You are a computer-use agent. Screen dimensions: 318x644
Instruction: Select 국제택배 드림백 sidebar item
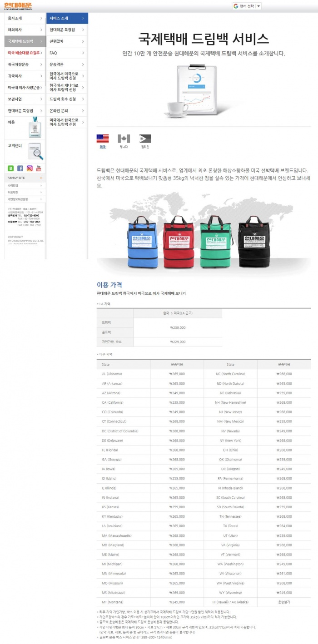[x=25, y=41]
